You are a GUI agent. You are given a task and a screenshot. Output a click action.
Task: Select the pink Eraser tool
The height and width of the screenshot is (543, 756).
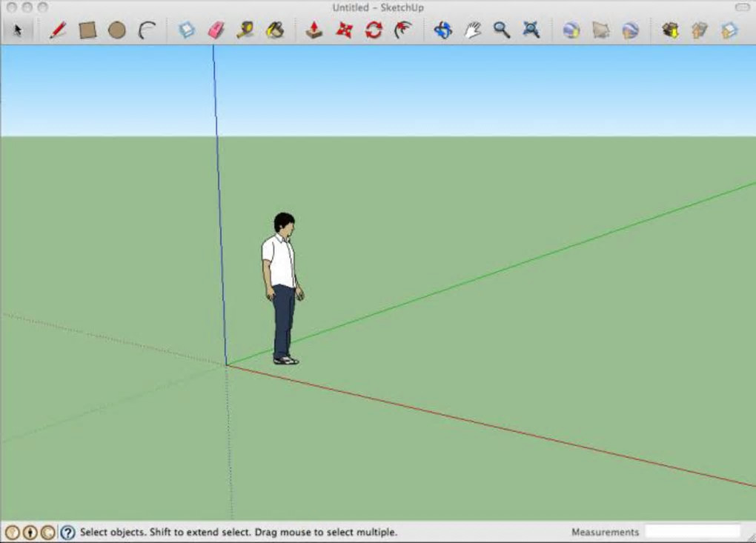216,30
